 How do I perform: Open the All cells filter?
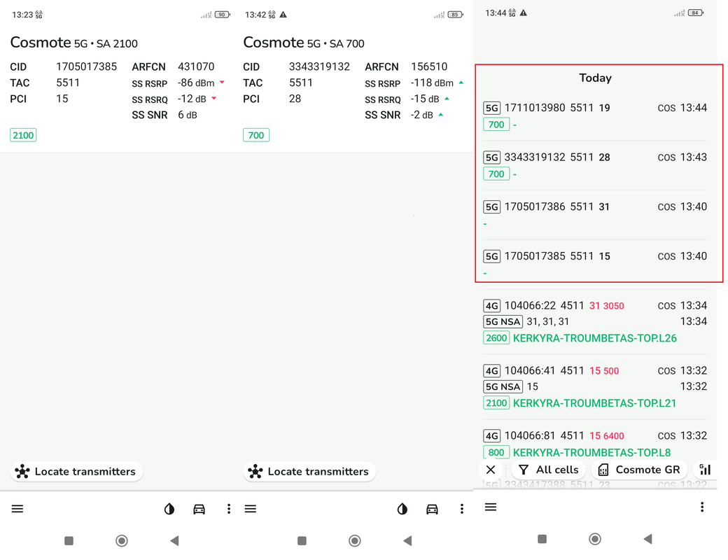(549, 470)
